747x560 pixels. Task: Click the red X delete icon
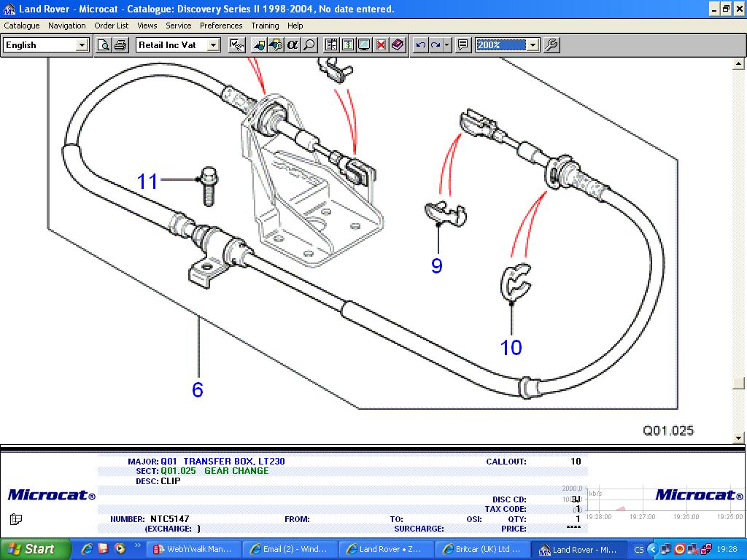(381, 45)
